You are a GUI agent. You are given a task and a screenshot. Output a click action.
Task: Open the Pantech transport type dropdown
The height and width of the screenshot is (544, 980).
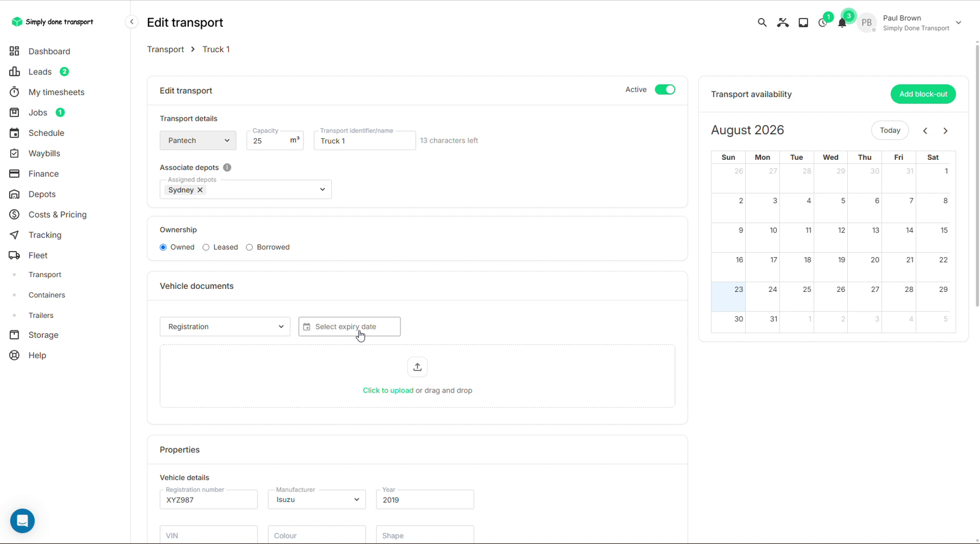[x=198, y=141]
